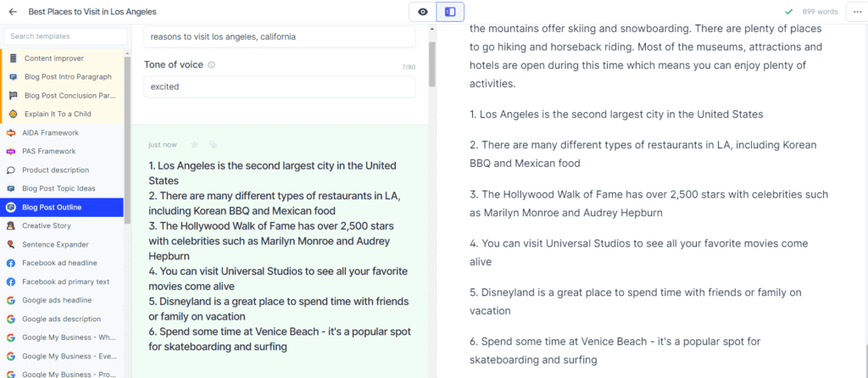Click editor line about Hollywood Walk of Fame
The height and width of the screenshot is (378, 868).
[x=648, y=203]
